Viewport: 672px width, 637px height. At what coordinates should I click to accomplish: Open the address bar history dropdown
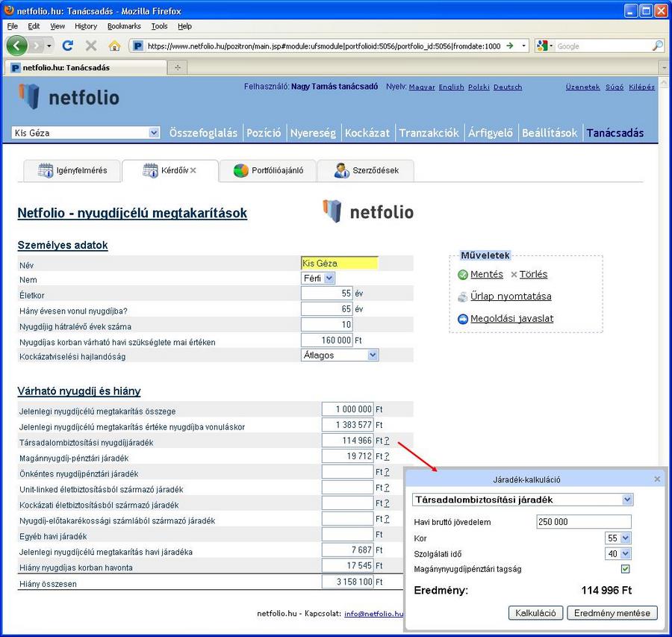(523, 46)
